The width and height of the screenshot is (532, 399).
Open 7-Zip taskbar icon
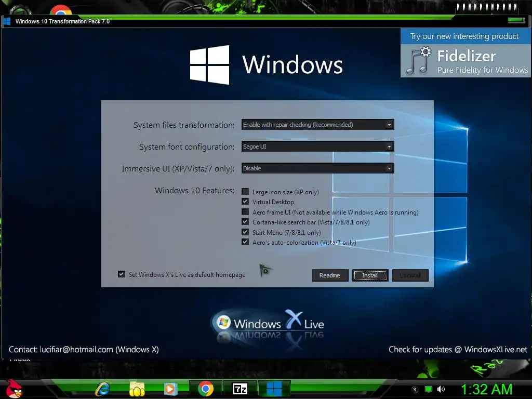point(240,389)
